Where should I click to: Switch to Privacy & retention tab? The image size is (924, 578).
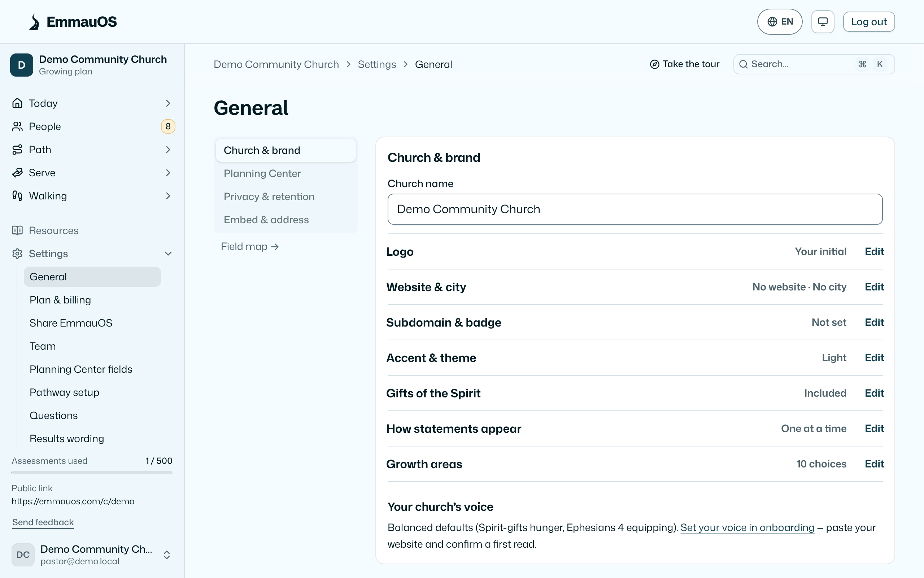coord(286,197)
